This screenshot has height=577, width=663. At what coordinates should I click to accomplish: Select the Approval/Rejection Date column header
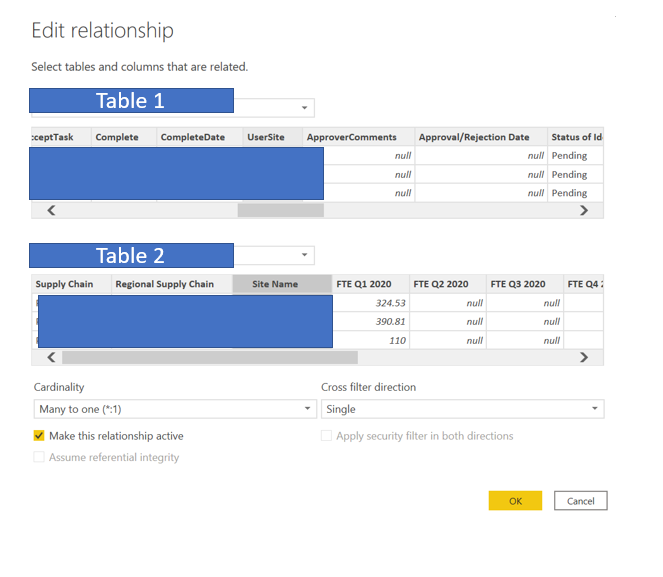481,137
